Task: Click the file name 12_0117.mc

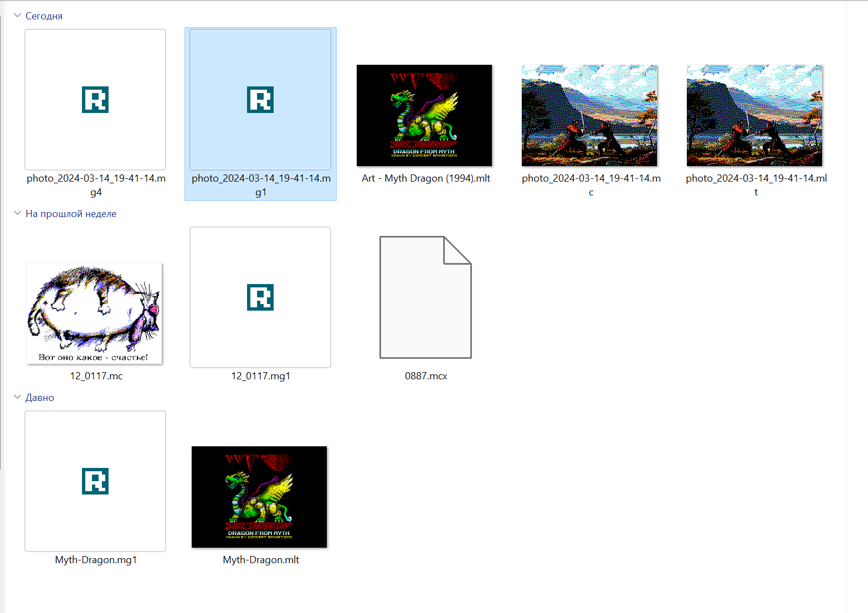Action: pyautogui.click(x=96, y=376)
